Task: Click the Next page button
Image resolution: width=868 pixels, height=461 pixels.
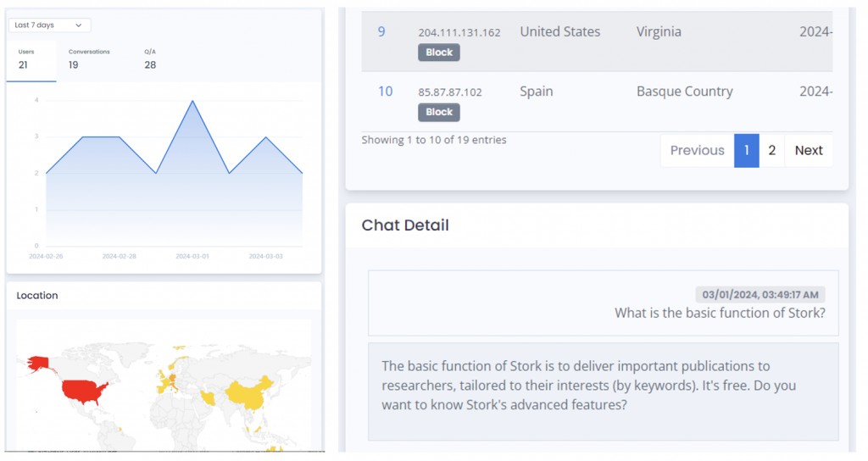Action: coord(808,150)
